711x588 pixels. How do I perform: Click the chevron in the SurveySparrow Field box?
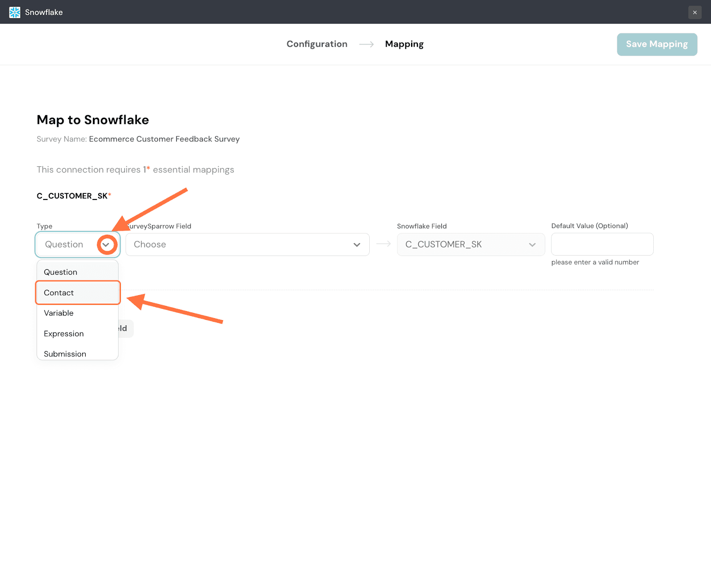356,245
